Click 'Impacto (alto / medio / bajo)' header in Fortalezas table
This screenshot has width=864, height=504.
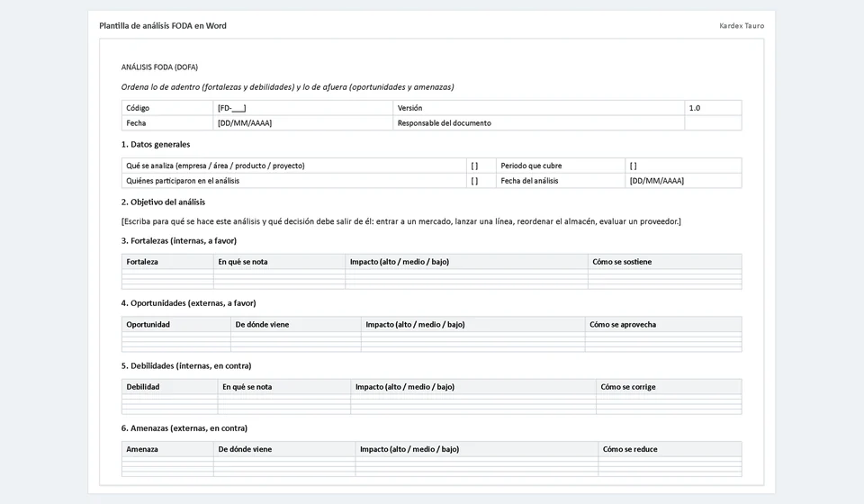pos(467,262)
